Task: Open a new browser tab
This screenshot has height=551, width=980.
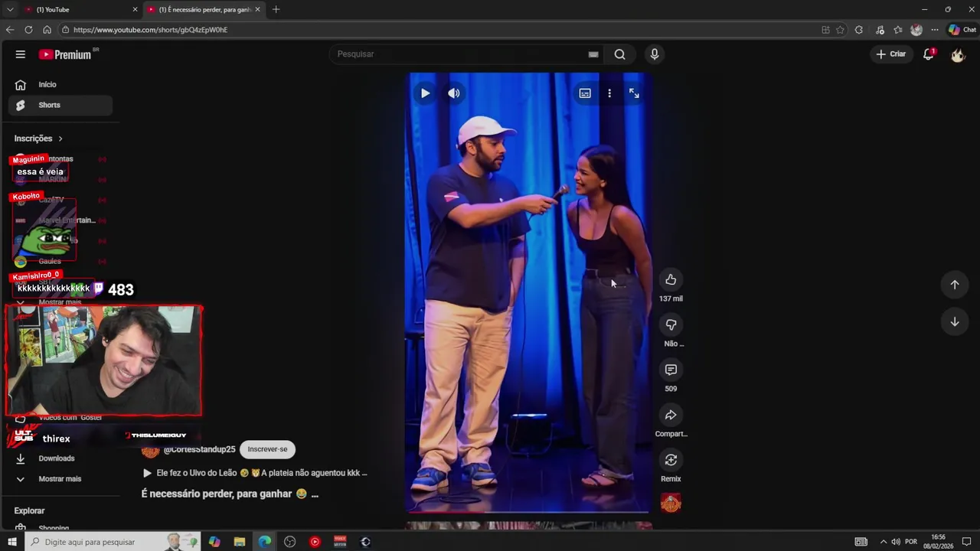Action: pos(276,9)
